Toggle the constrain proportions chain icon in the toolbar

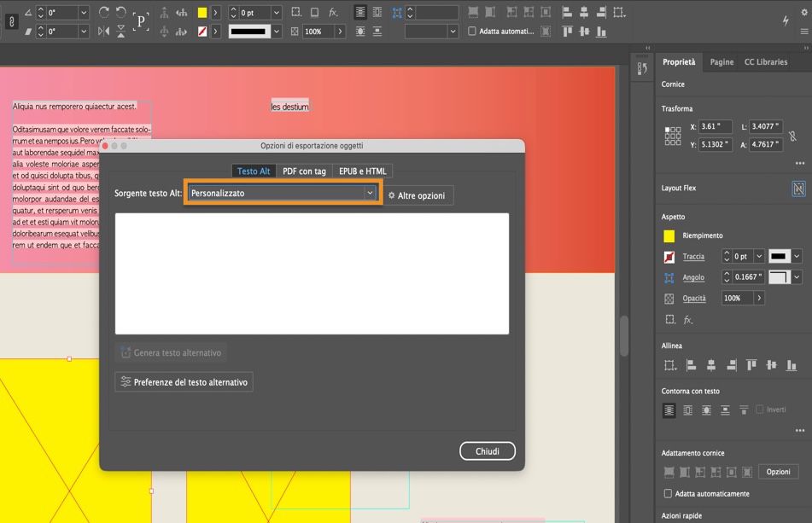coord(11,21)
